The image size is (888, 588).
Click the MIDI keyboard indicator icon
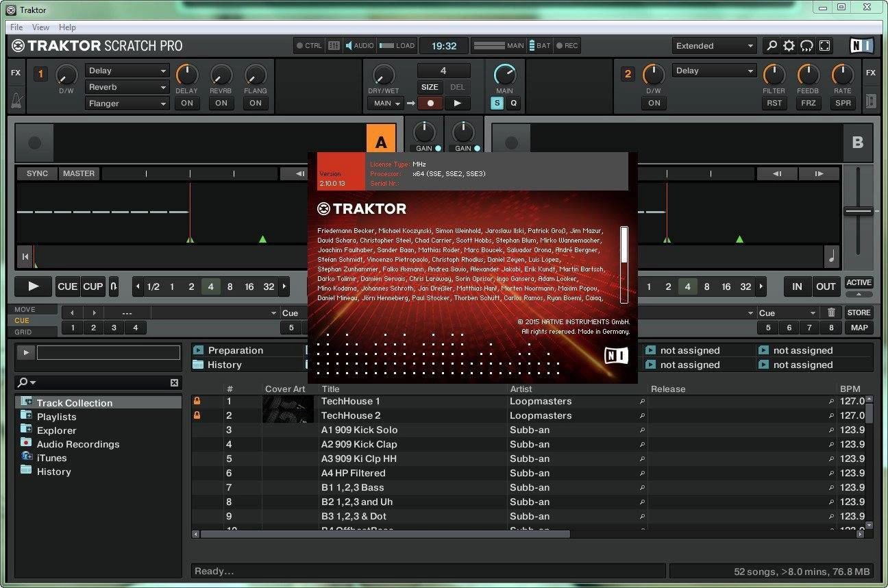(x=334, y=46)
